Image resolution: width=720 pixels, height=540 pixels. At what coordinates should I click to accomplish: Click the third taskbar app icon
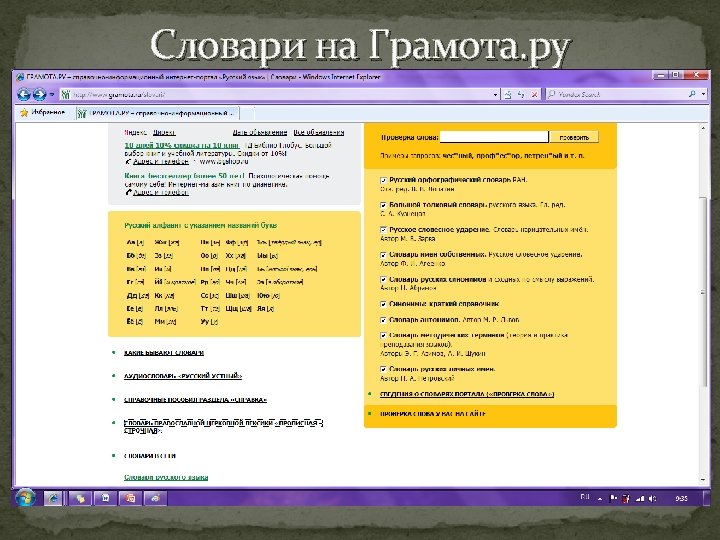pos(106,498)
